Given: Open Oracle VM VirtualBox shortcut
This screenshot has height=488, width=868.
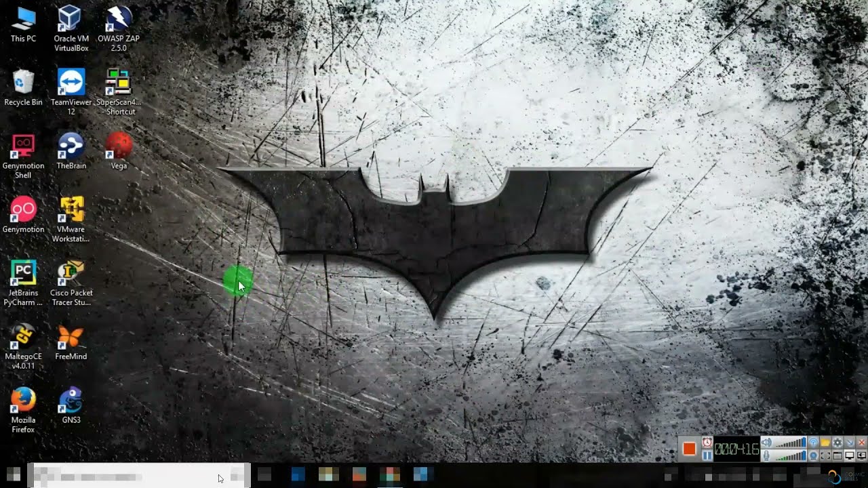Looking at the screenshot, I should pyautogui.click(x=71, y=29).
